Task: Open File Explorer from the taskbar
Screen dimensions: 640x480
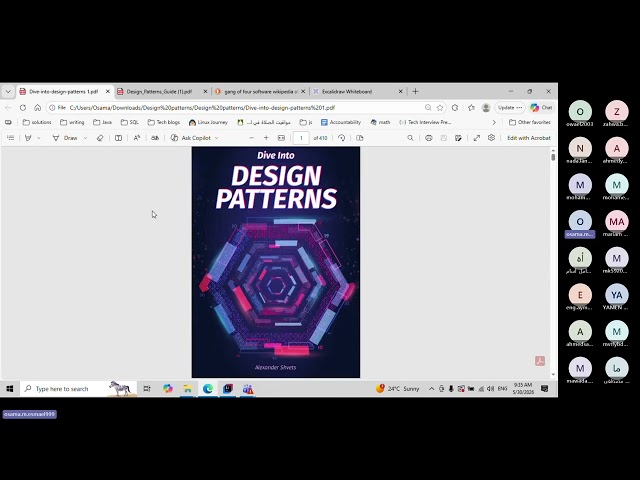Action: (x=187, y=389)
